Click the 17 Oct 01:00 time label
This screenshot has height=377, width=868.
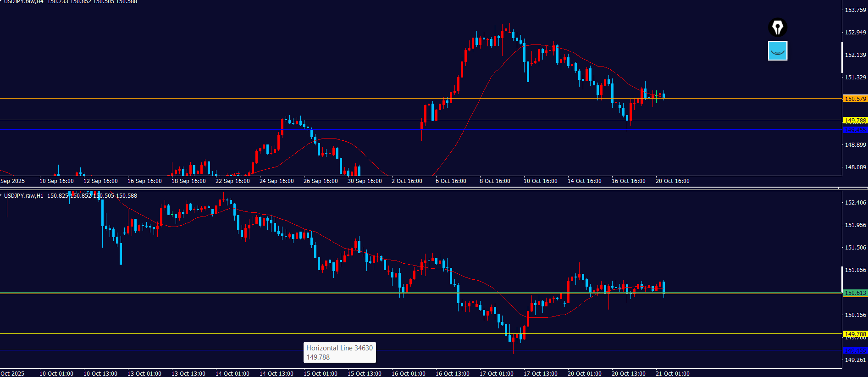tap(496, 373)
